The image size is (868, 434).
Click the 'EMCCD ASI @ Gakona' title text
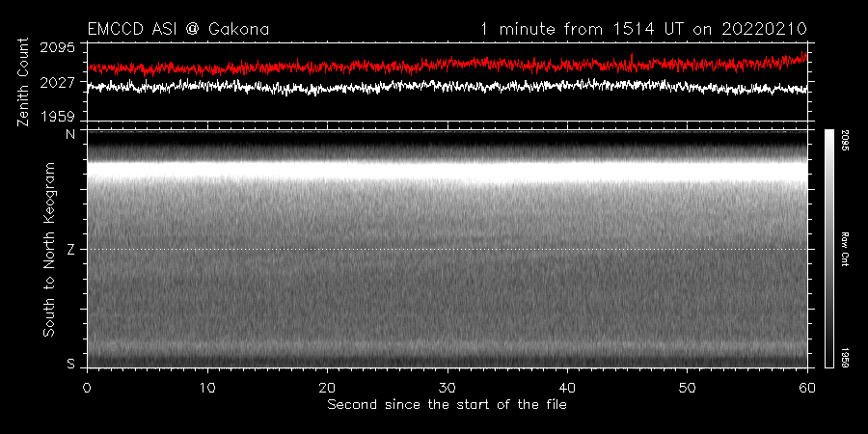(178, 29)
